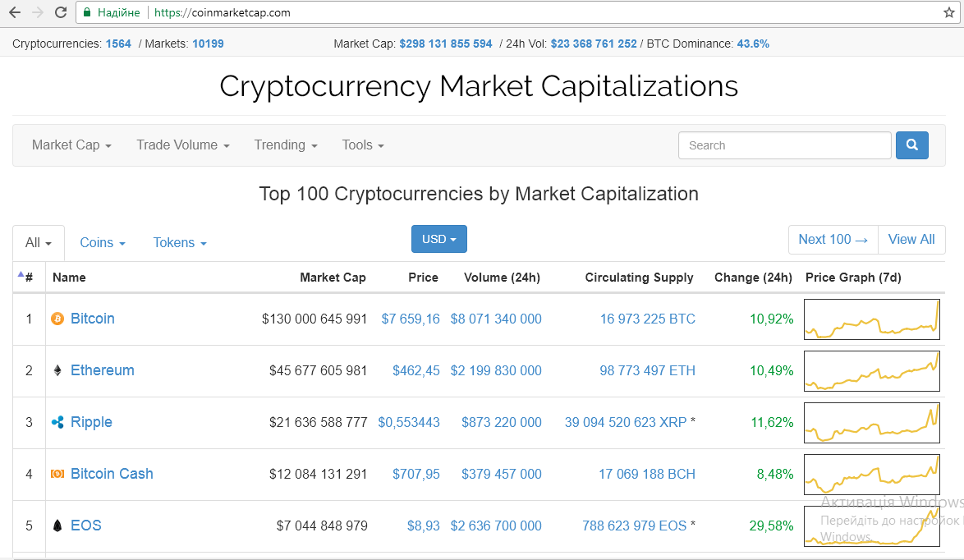This screenshot has height=560, width=964.
Task: Open the Trade Volume dropdown menu
Action: pyautogui.click(x=182, y=145)
